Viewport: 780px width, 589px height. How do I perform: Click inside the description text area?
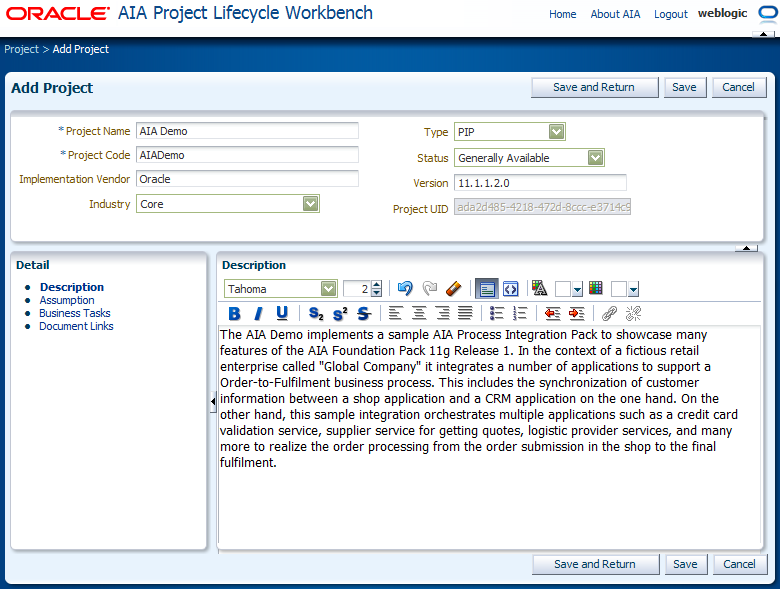coord(489,435)
